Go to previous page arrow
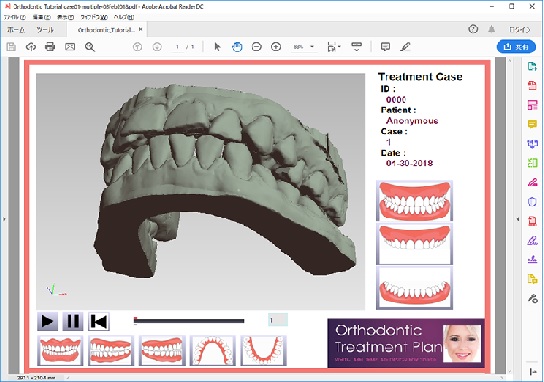Image resolution: width=544 pixels, height=382 pixels. point(137,46)
